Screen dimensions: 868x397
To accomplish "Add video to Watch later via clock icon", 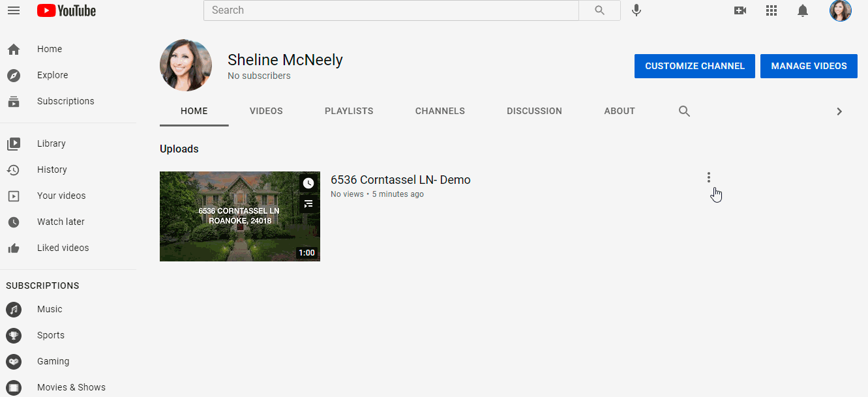I will [x=308, y=183].
